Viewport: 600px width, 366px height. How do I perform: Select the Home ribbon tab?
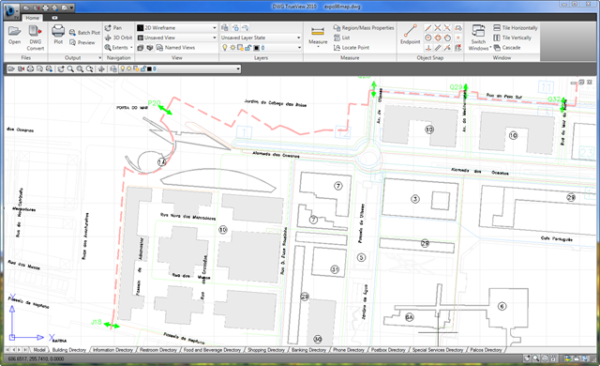click(x=33, y=18)
